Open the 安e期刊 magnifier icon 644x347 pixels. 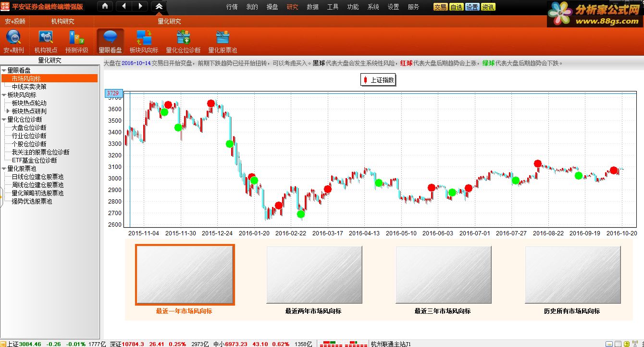click(x=13, y=38)
